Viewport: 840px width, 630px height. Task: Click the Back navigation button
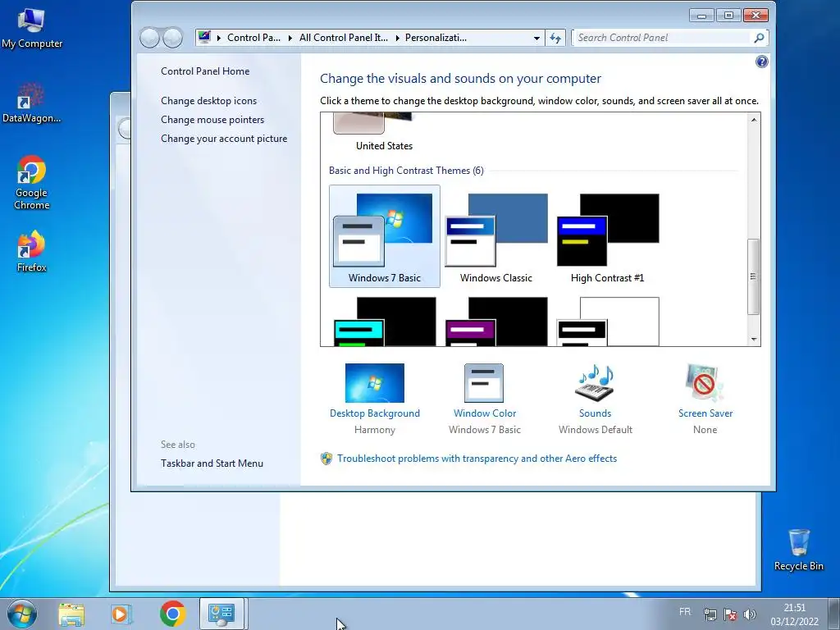149,38
